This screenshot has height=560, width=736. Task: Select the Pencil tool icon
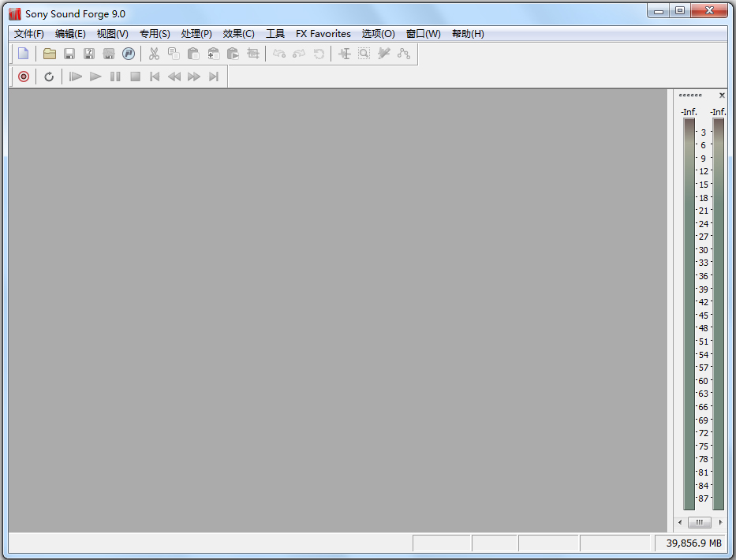[x=384, y=54]
